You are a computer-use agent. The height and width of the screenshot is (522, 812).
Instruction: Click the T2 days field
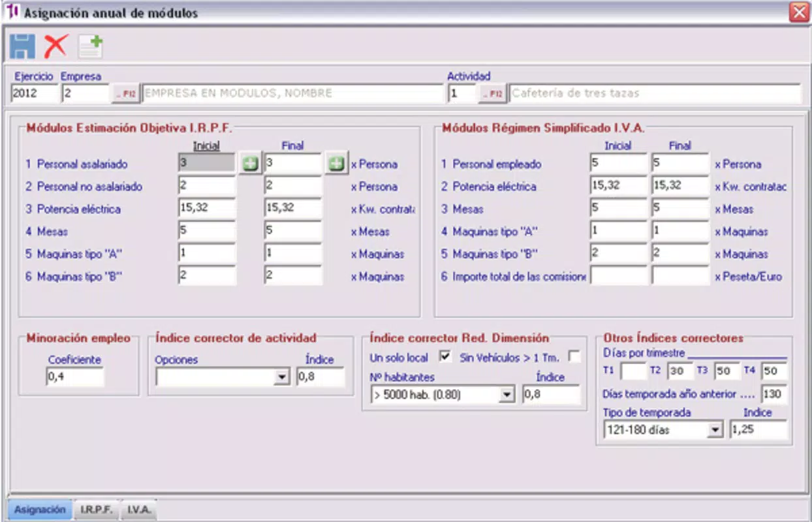click(x=679, y=371)
